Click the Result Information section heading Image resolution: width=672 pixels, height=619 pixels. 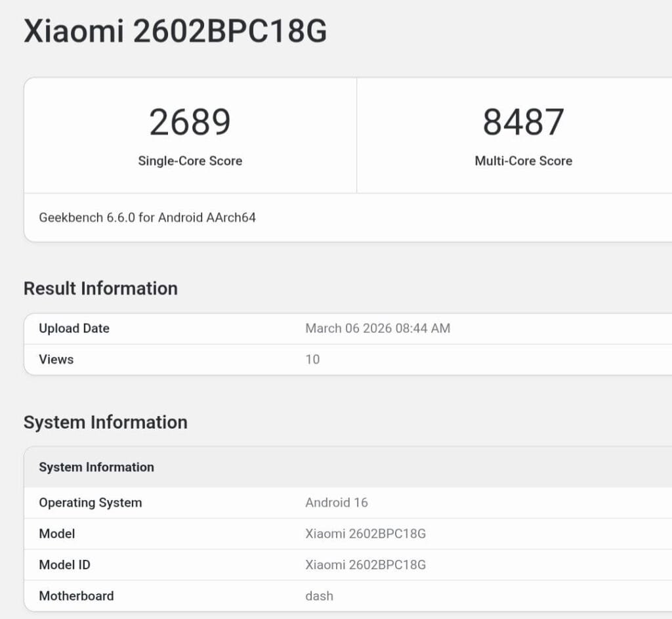click(100, 288)
